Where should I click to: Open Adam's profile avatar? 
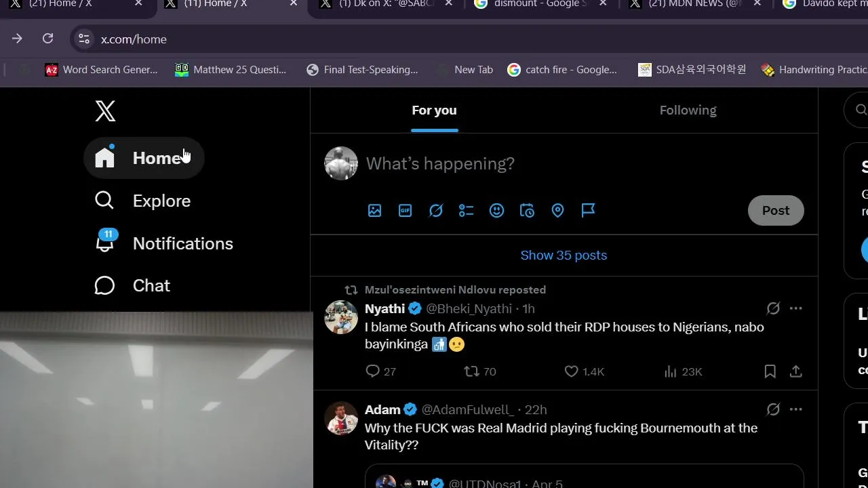(x=341, y=418)
